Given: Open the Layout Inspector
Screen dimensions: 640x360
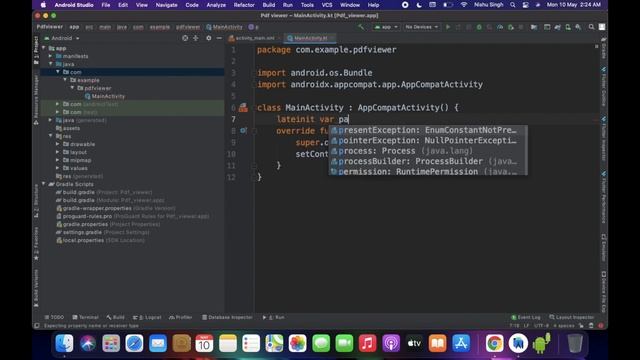Looking at the screenshot, I should tap(571, 317).
